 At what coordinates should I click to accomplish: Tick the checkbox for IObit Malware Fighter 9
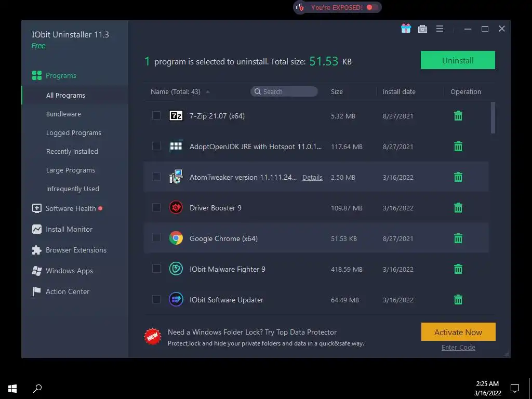click(156, 269)
